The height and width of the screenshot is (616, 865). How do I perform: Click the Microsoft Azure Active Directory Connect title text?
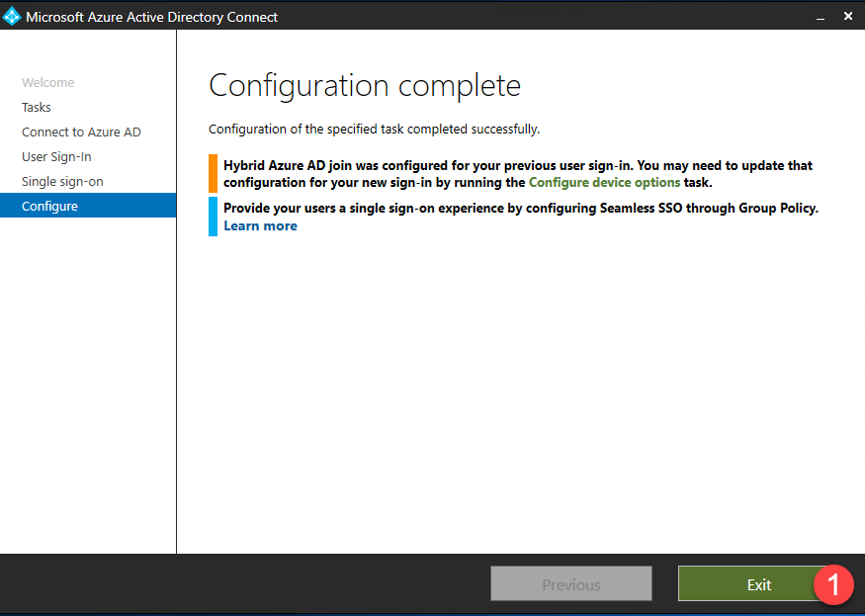click(151, 17)
